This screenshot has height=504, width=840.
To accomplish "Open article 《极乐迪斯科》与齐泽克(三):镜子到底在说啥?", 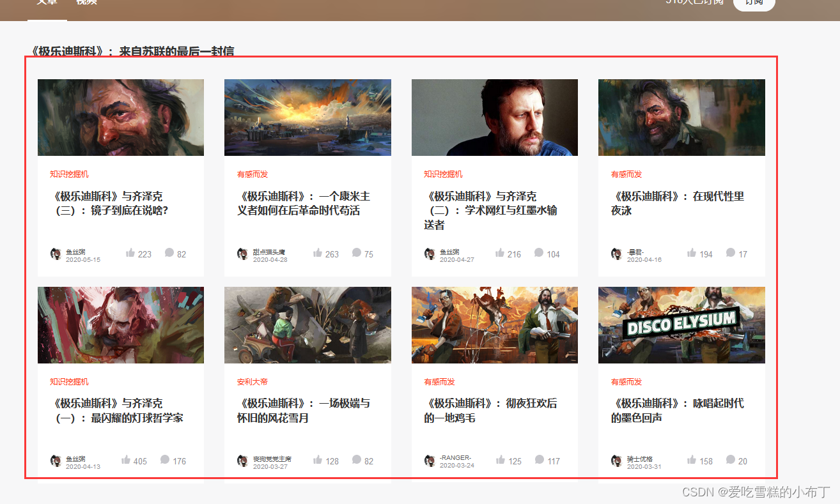I will click(110, 203).
